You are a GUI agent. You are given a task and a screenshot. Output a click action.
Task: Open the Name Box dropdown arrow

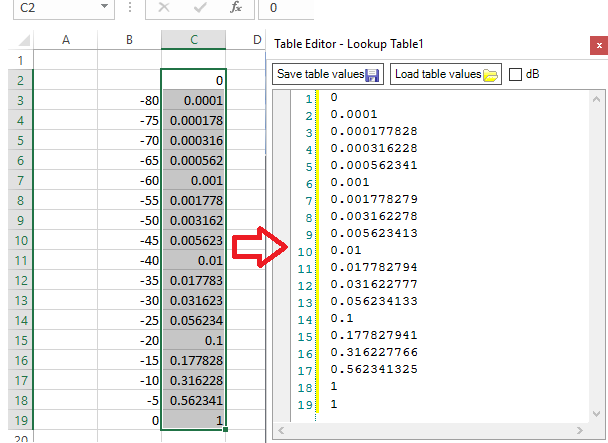[x=104, y=6]
